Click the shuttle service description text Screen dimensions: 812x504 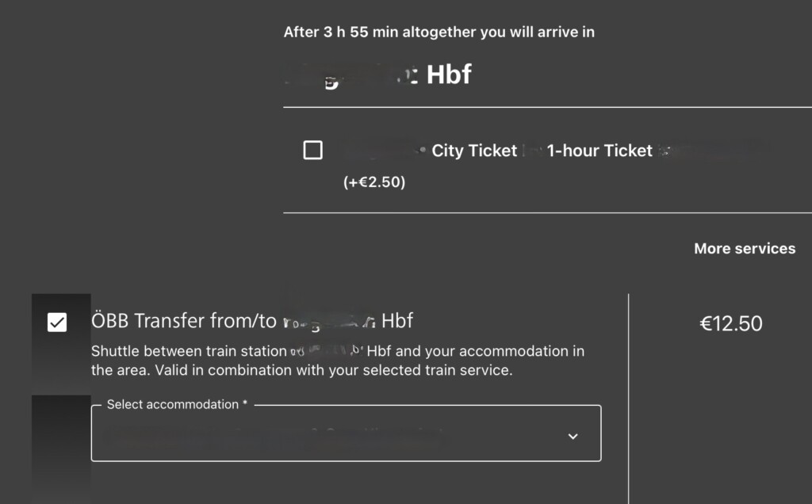click(338, 360)
